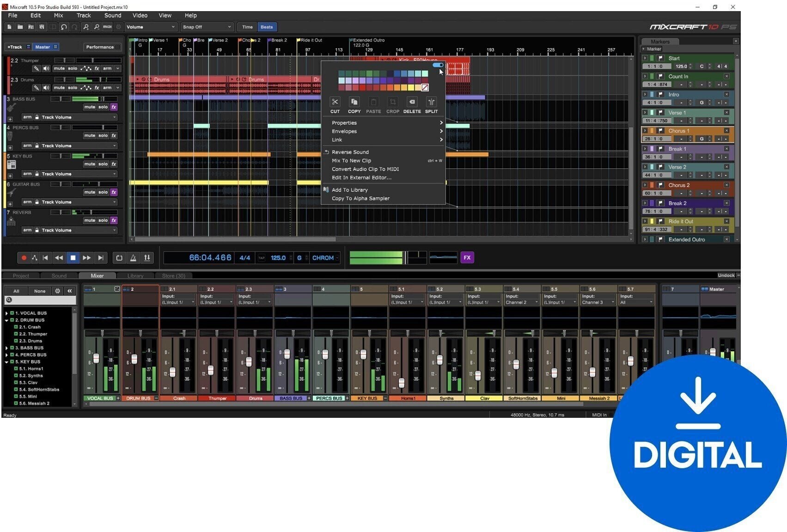This screenshot has height=532, width=787.
Task: Open the MIDI settings icon in the toolbar
Action: (107, 26)
